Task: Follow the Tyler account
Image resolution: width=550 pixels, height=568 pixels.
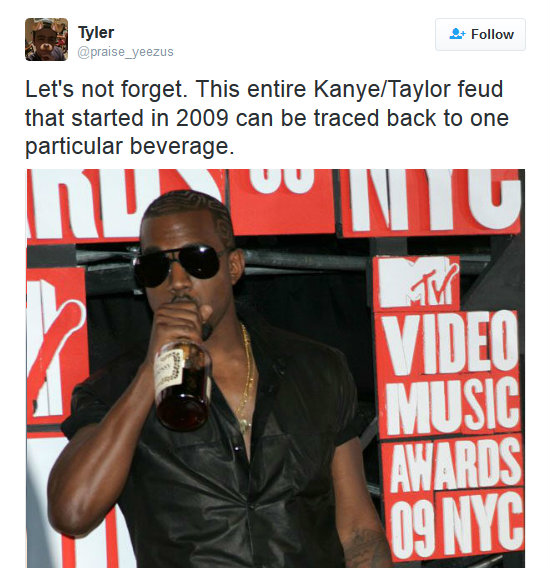Action: [480, 34]
